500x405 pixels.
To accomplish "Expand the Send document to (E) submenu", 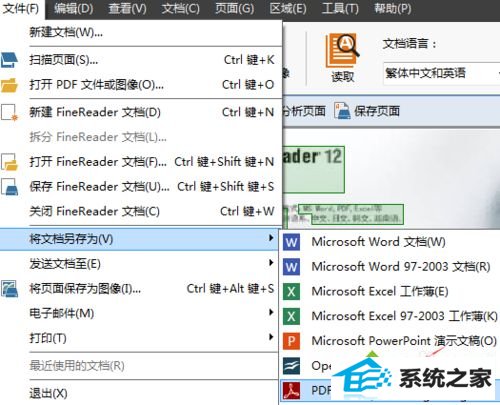I will (140, 264).
